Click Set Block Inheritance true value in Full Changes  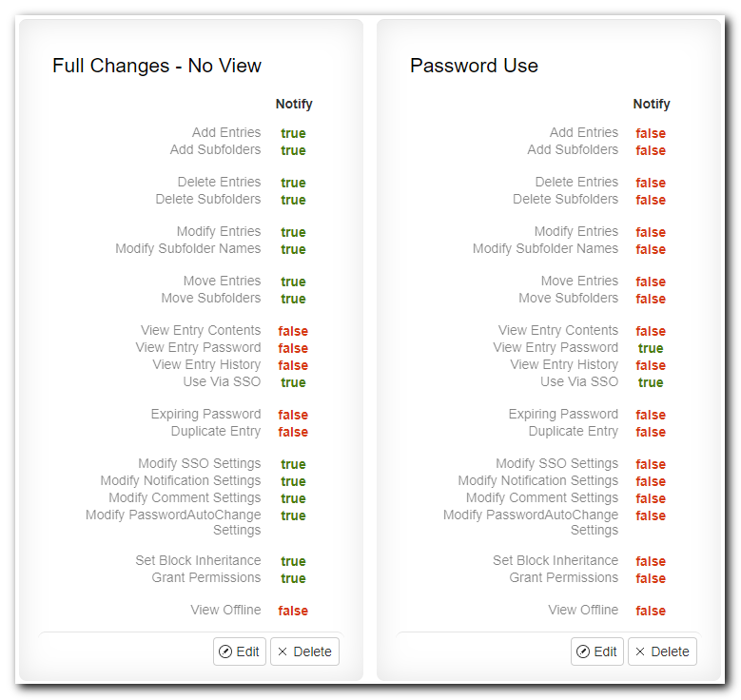(x=293, y=561)
